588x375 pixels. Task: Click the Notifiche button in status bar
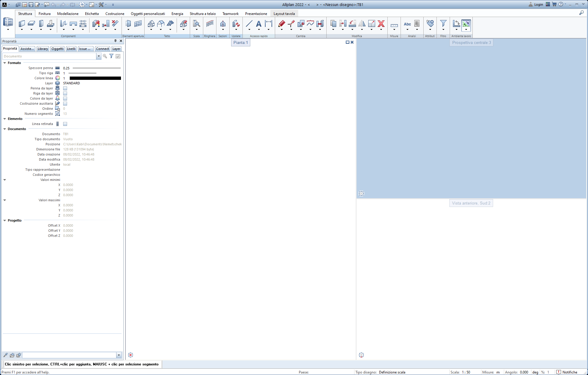coord(566,372)
